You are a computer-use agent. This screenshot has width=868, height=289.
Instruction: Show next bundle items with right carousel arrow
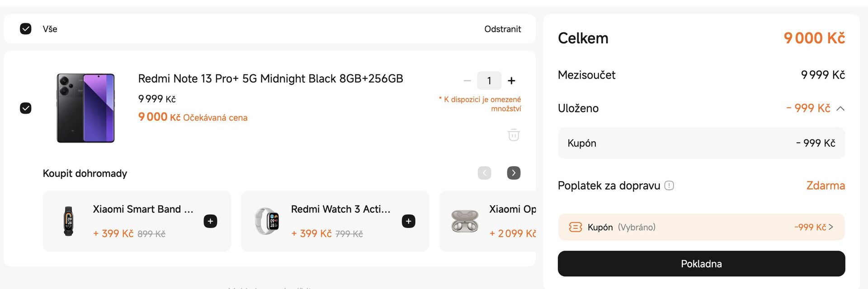513,172
